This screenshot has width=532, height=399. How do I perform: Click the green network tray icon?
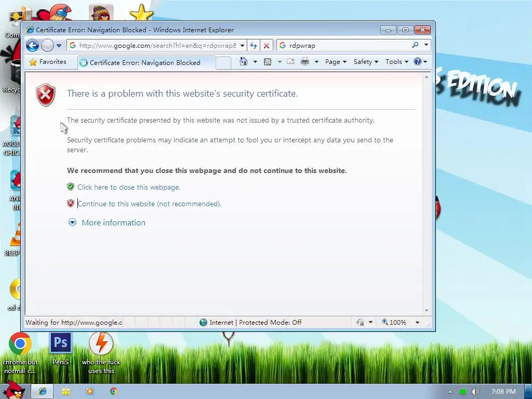(463, 392)
